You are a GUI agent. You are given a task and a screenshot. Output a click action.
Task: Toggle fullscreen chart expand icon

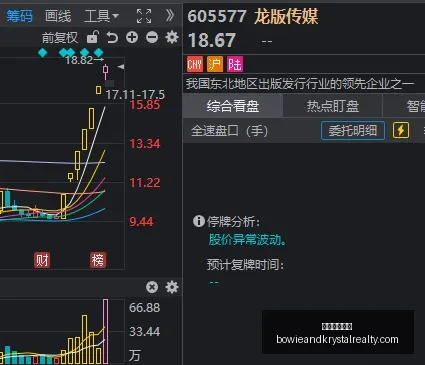coord(144,16)
